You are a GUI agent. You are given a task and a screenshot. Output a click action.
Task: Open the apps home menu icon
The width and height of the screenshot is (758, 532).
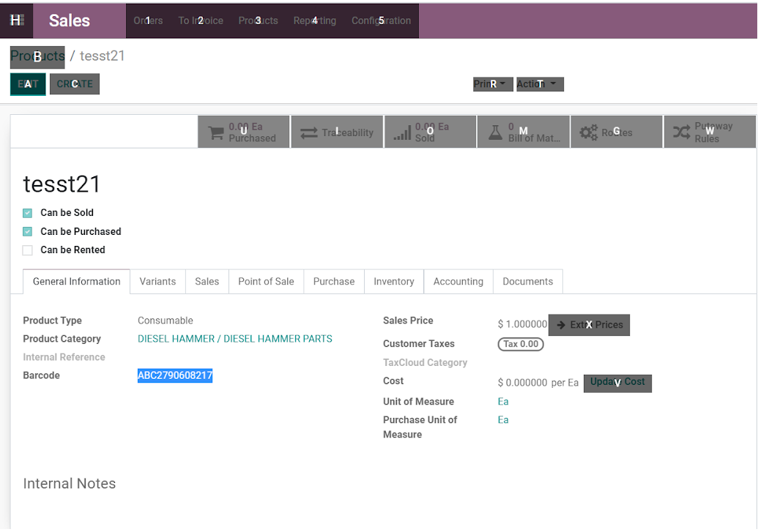15,20
